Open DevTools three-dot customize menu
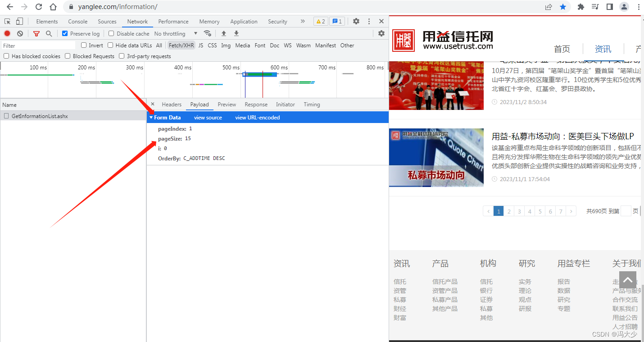644x342 pixels. click(369, 21)
